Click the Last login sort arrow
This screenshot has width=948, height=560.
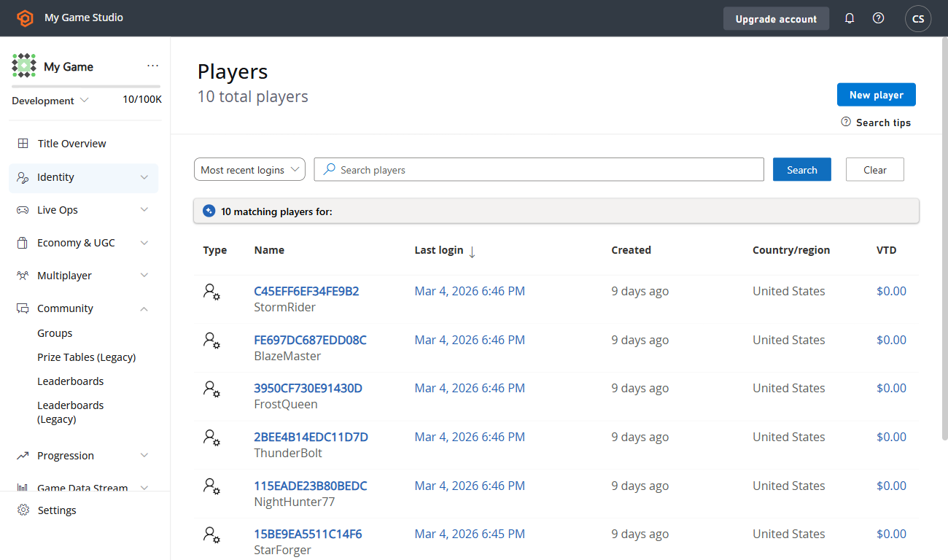(472, 252)
